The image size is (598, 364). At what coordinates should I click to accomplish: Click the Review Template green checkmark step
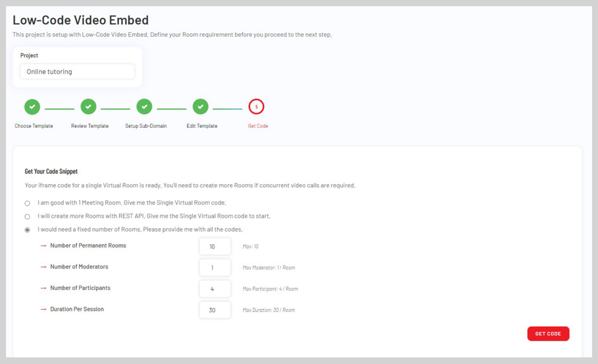(x=88, y=107)
